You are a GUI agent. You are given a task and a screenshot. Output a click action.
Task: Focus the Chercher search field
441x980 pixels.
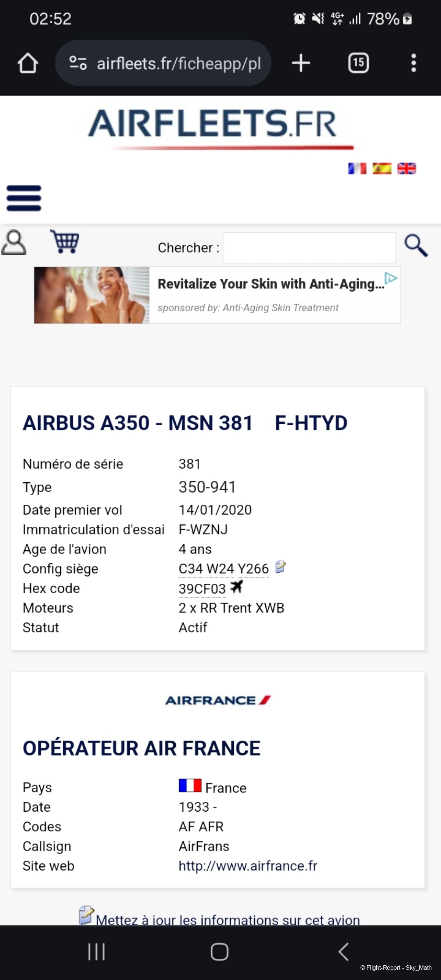click(309, 248)
